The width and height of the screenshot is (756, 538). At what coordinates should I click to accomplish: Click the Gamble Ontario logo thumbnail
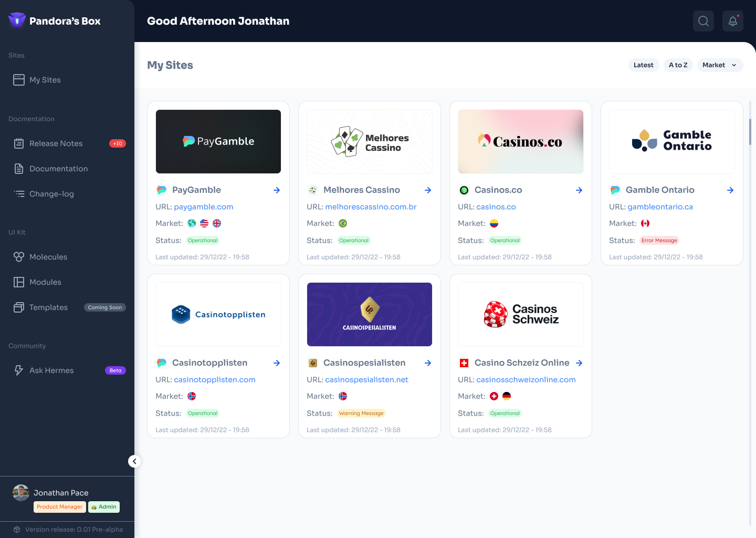[672, 141]
